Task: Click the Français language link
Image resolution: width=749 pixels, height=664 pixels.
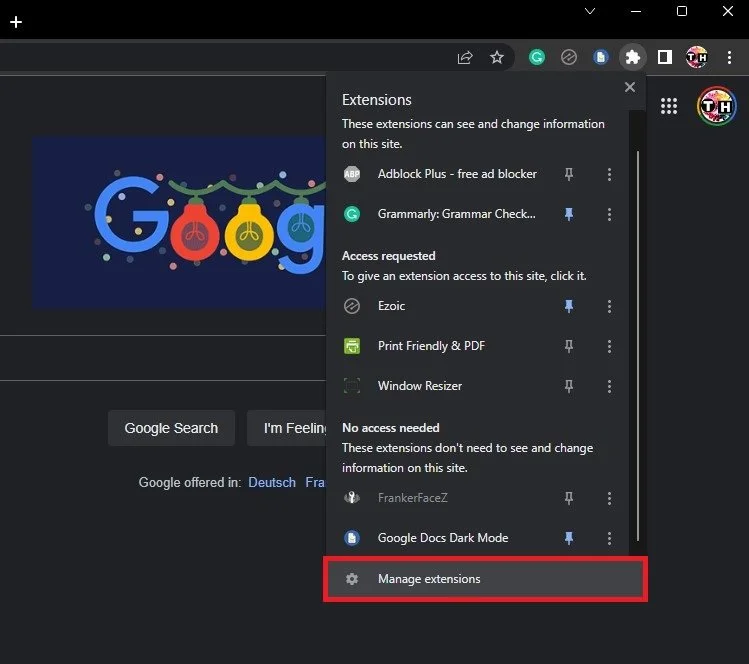Action: tap(315, 482)
